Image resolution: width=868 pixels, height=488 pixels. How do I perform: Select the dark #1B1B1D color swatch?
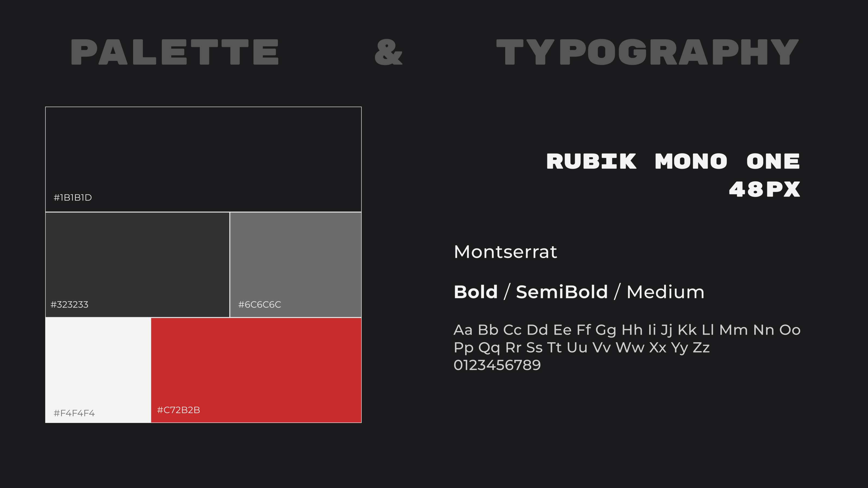click(203, 152)
